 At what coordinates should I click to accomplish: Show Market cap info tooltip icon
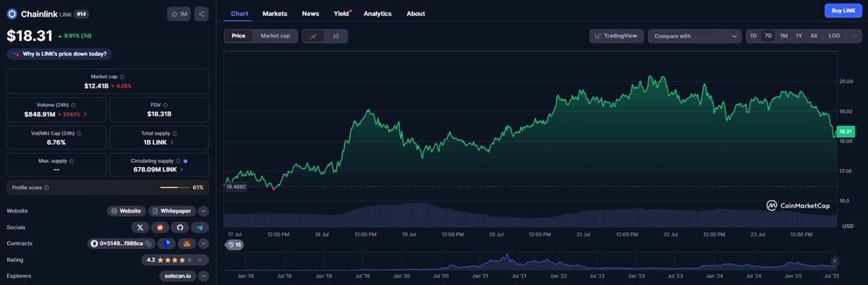[x=122, y=77]
